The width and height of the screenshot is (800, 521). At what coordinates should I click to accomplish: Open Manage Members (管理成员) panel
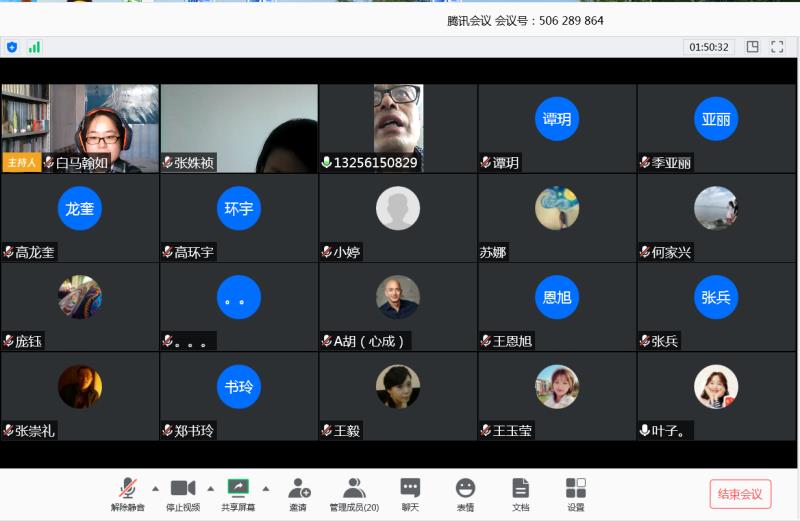click(354, 493)
